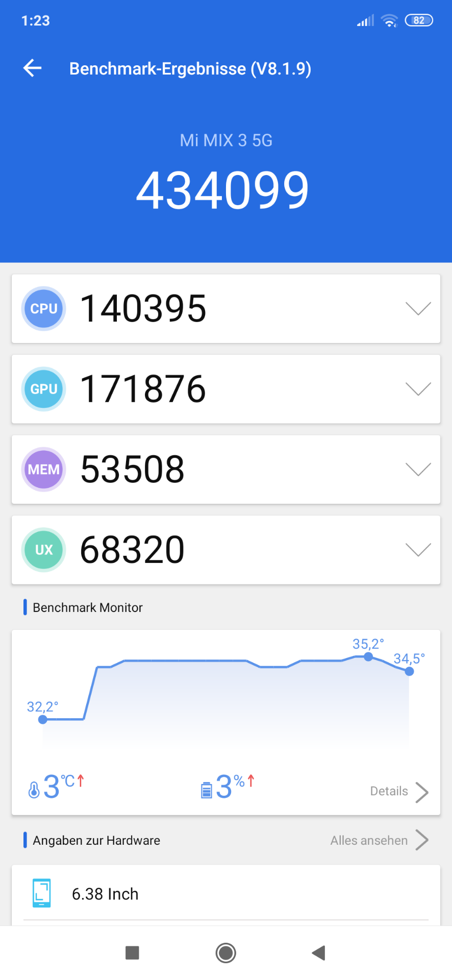The image size is (452, 980).
Task: Tap the Android recent apps square button
Action: (132, 952)
